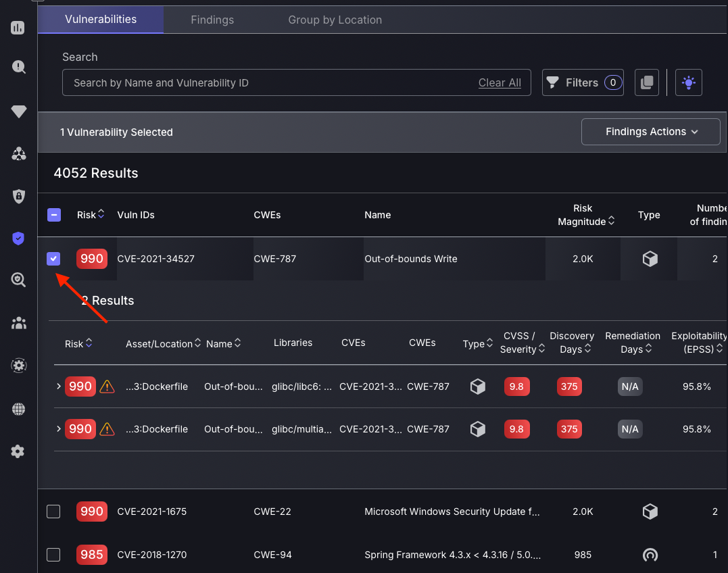728x573 pixels.
Task: Open the cluster nodes icon in sidebar
Action: click(x=18, y=153)
